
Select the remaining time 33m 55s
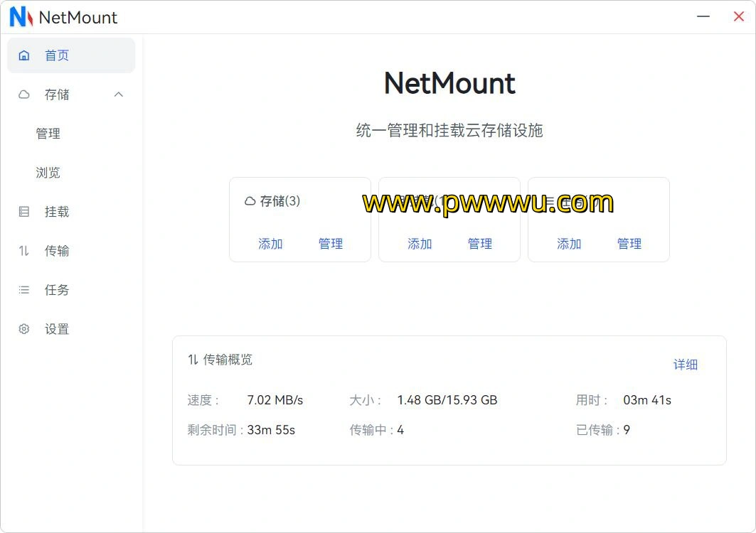[271, 430]
